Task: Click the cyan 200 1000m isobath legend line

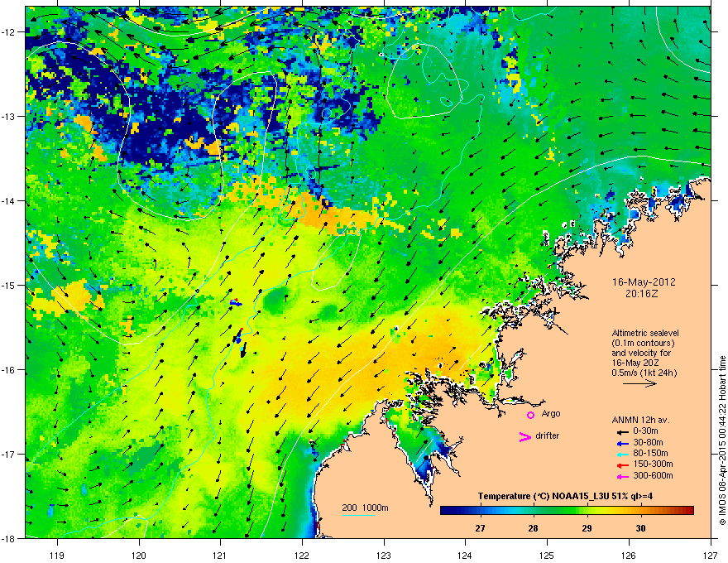Action: [359, 515]
